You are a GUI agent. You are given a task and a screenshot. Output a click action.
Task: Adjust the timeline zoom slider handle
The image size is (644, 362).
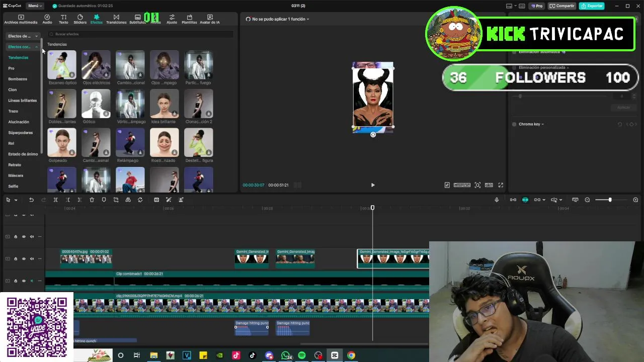point(610,200)
